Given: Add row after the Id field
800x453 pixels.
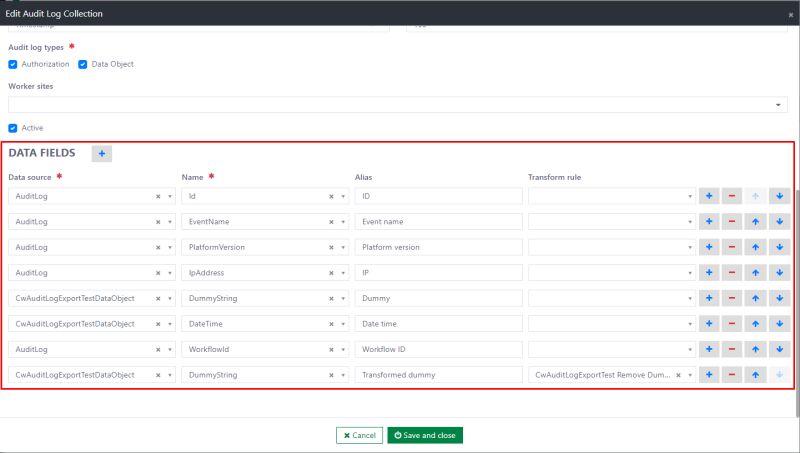Looking at the screenshot, I should pos(709,196).
